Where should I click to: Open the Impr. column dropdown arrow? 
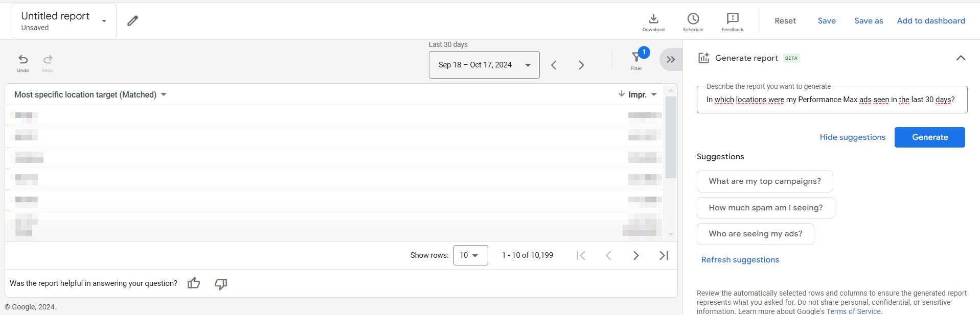coord(654,94)
